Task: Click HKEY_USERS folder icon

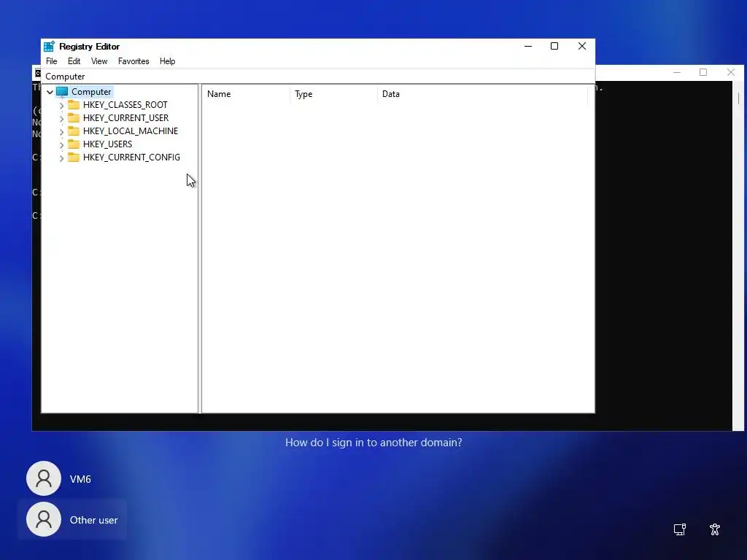Action: (x=74, y=144)
